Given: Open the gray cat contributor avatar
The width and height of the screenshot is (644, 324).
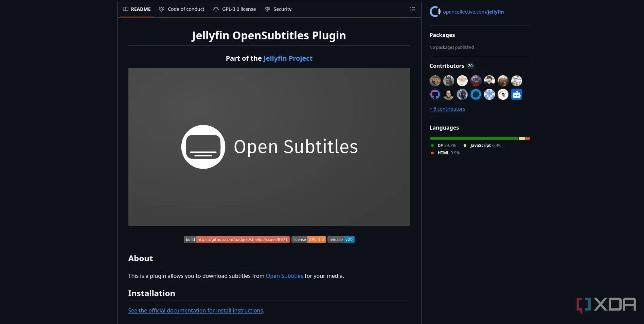Looking at the screenshot, I should pyautogui.click(x=448, y=81).
